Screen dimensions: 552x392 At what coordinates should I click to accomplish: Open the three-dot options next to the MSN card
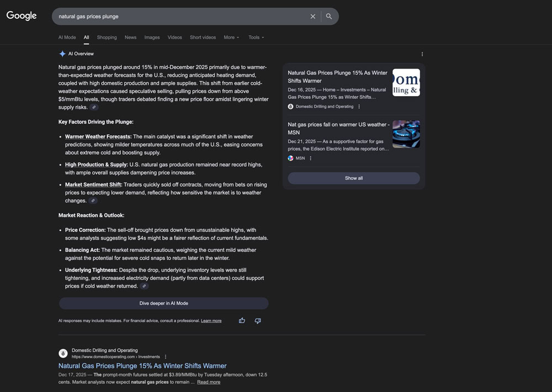tap(310, 158)
